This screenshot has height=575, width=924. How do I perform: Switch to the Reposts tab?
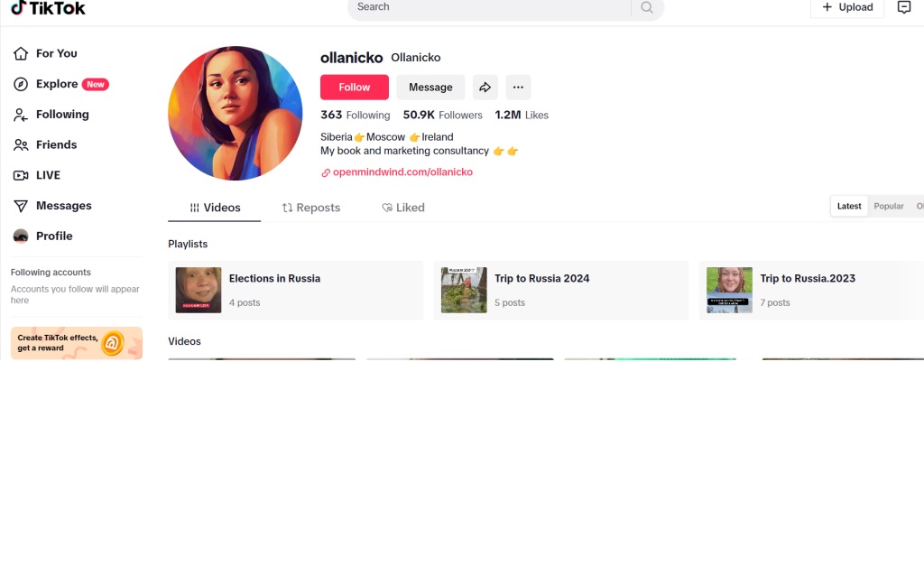pos(311,208)
